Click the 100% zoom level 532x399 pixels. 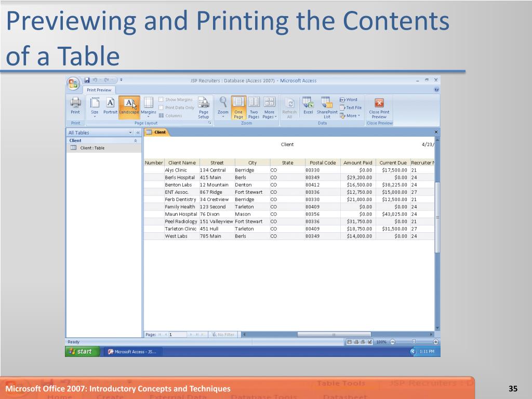pos(381,342)
